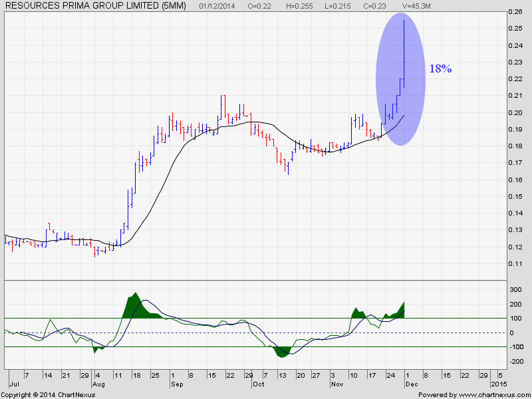Click the 300 indicator scale label
The image size is (532, 399).
click(x=514, y=290)
